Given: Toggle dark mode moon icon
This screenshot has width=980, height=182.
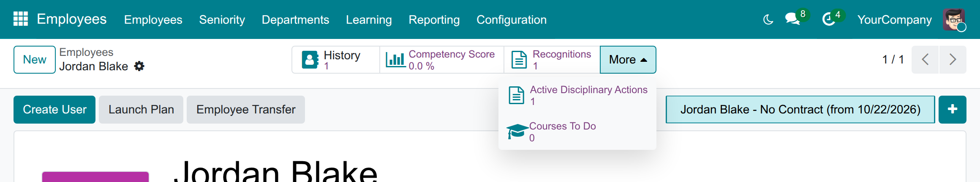Looking at the screenshot, I should 768,19.
